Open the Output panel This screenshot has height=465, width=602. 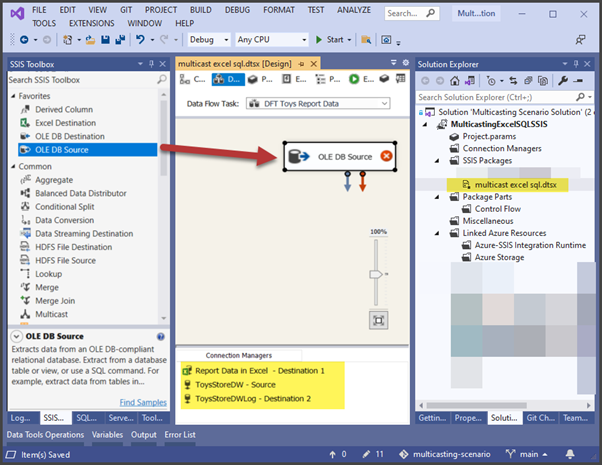(144, 435)
